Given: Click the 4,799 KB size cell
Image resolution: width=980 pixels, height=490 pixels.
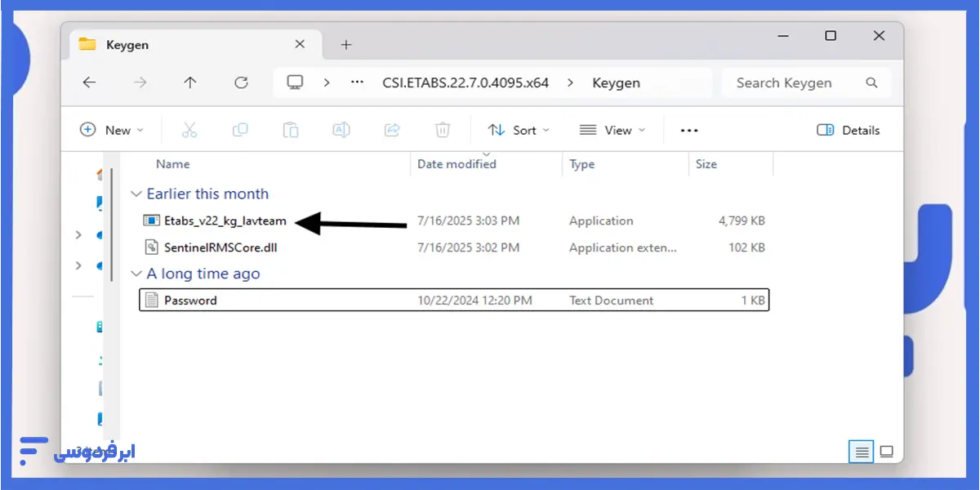Looking at the screenshot, I should click(742, 220).
